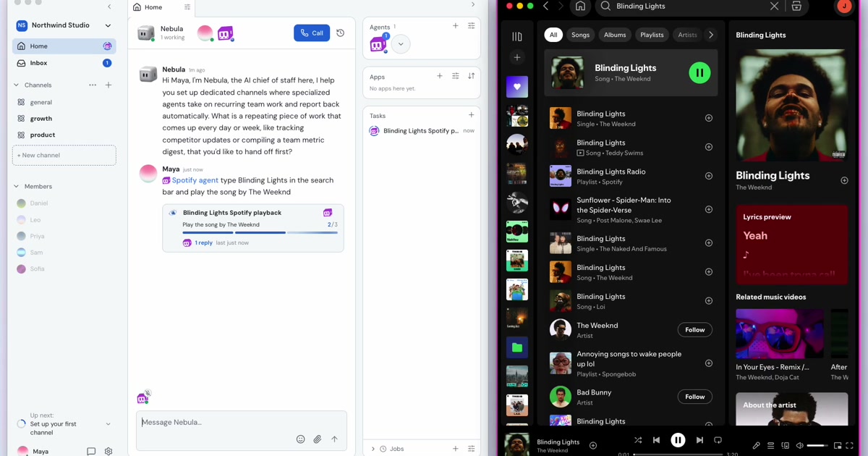Screen dimensions: 868x456
Task: Open Annoying songs to wake people up playlist
Action: point(631,363)
